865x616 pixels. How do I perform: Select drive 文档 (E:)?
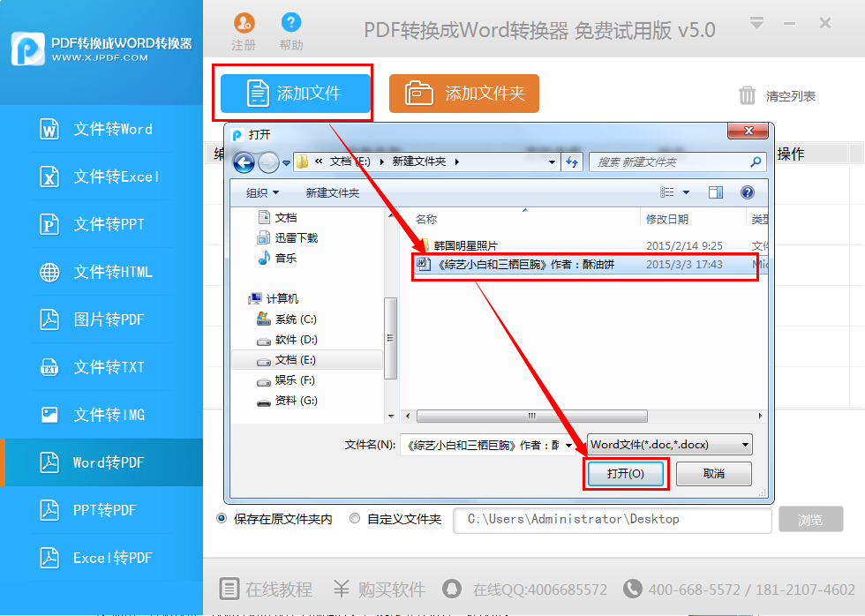point(307,360)
